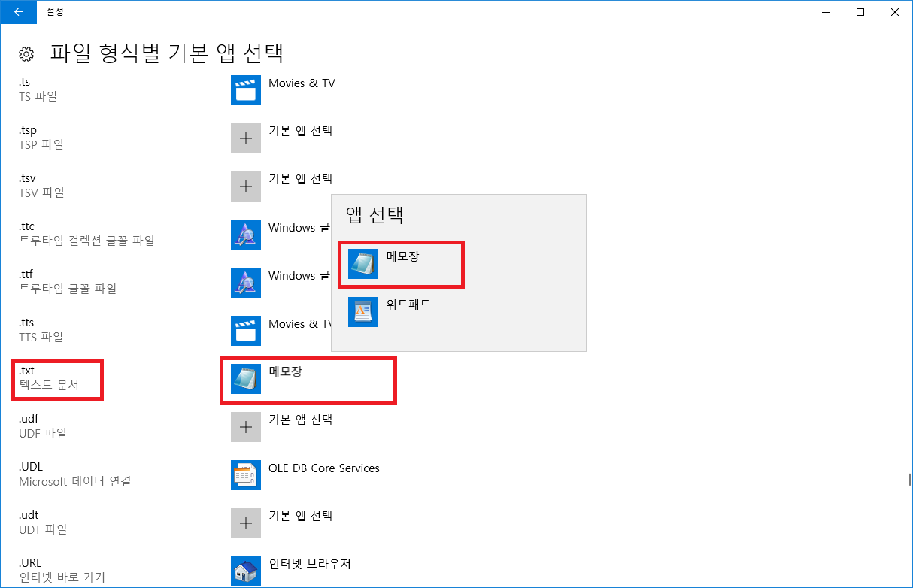Click the plus icon for .udt
The width and height of the screenshot is (913, 588).
[246, 523]
